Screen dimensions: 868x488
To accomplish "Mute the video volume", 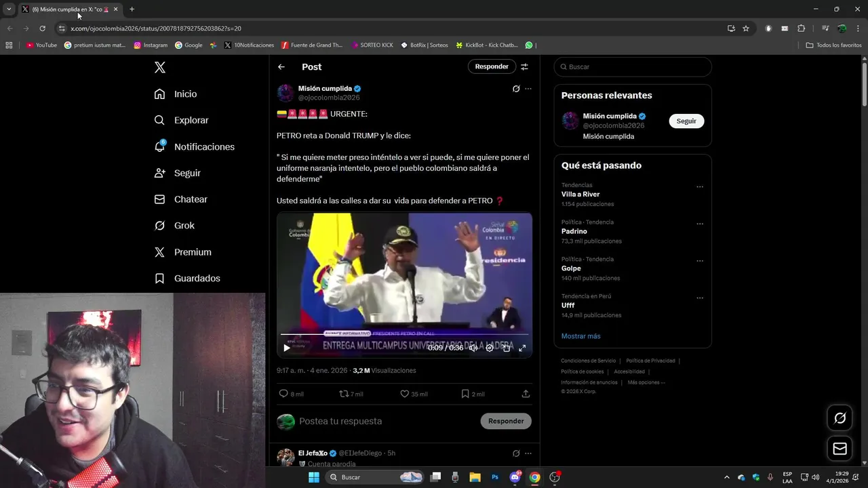I will click(x=473, y=348).
